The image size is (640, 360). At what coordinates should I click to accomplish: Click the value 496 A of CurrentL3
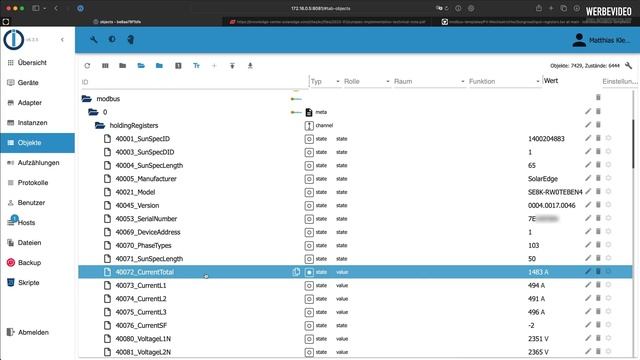(536, 312)
